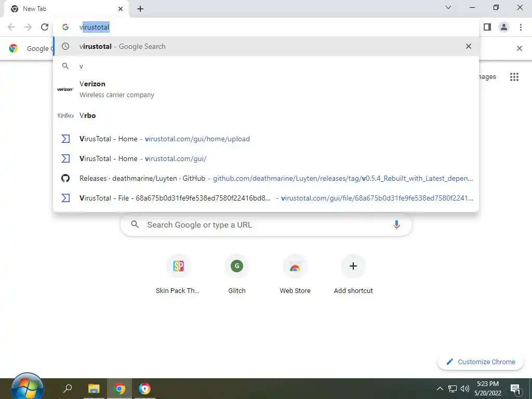532x399 pixels.
Task: Dismiss the Google Chrome infobar with X
Action: pyautogui.click(x=520, y=48)
